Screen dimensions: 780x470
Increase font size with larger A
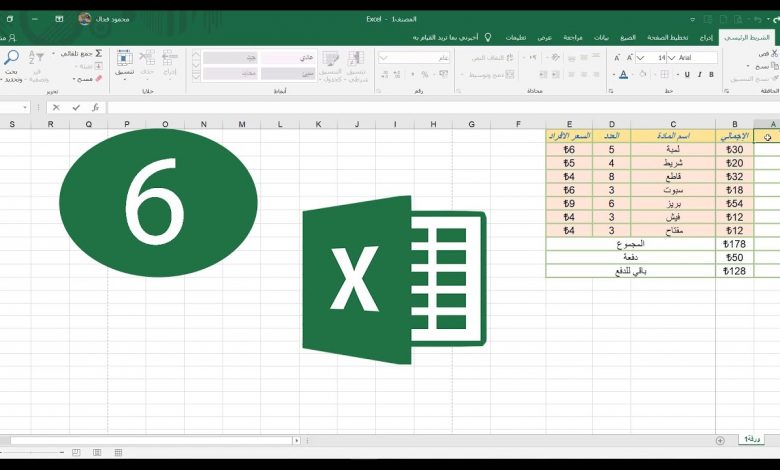click(629, 58)
